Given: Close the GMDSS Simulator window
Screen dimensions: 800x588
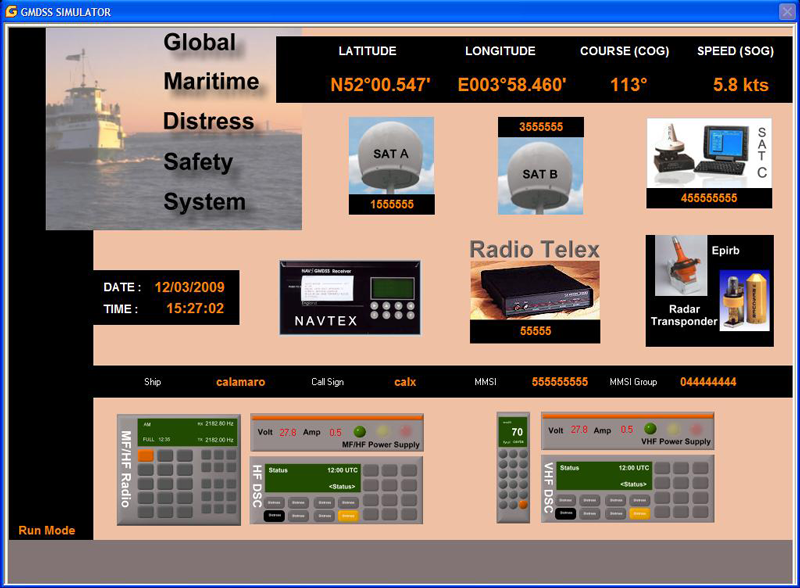Looking at the screenshot, I should tap(786, 11).
